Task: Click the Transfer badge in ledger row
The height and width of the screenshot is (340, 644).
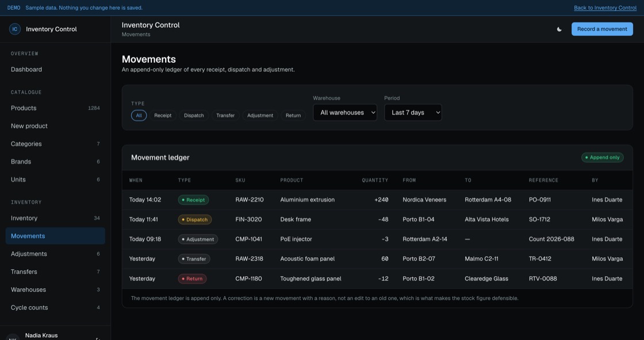Action: (x=194, y=259)
